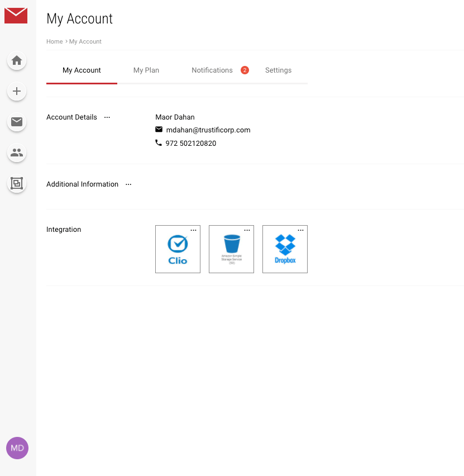Expand Additional Information options menu
Viewport: 464px width, 476px height.
click(128, 184)
